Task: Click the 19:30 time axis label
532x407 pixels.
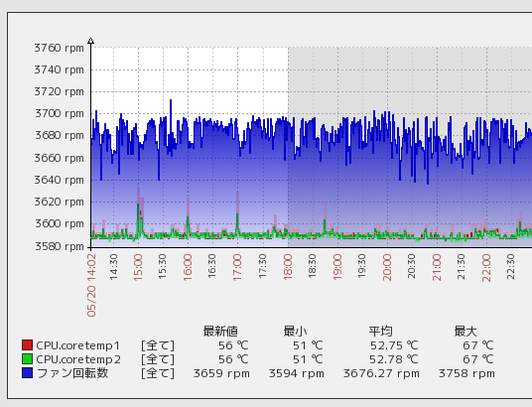Action: [x=362, y=267]
